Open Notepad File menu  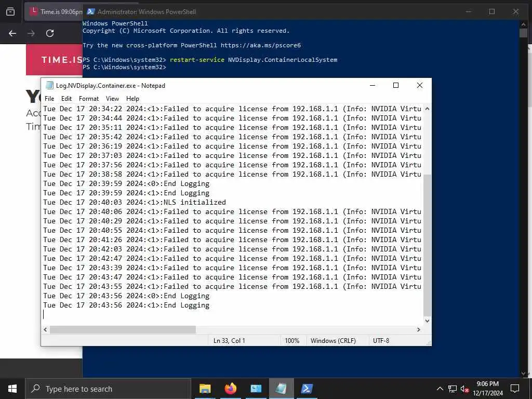coord(49,99)
